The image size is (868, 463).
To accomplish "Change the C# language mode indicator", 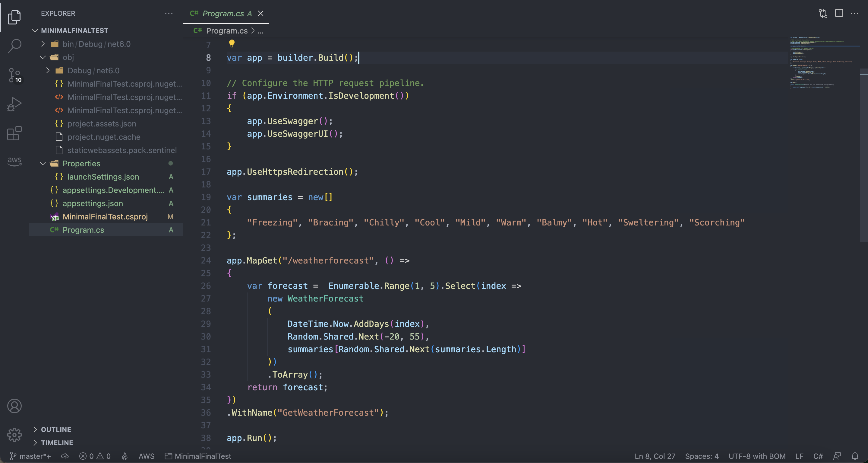I will [818, 456].
